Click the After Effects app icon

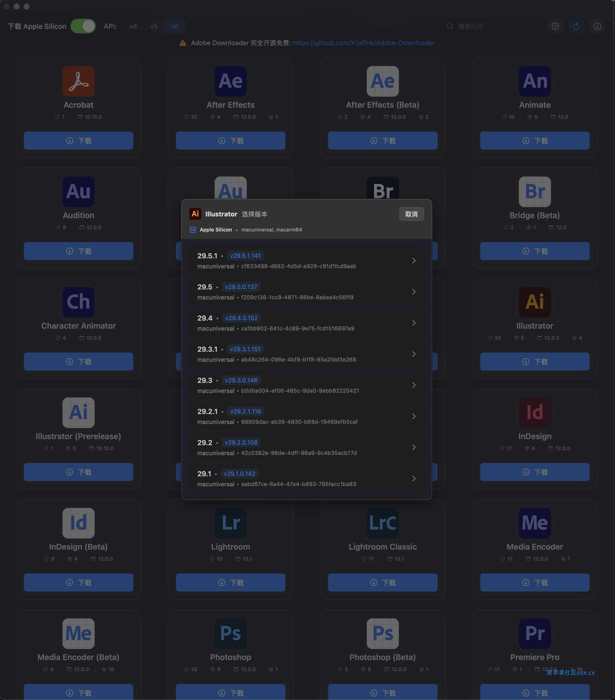(230, 81)
